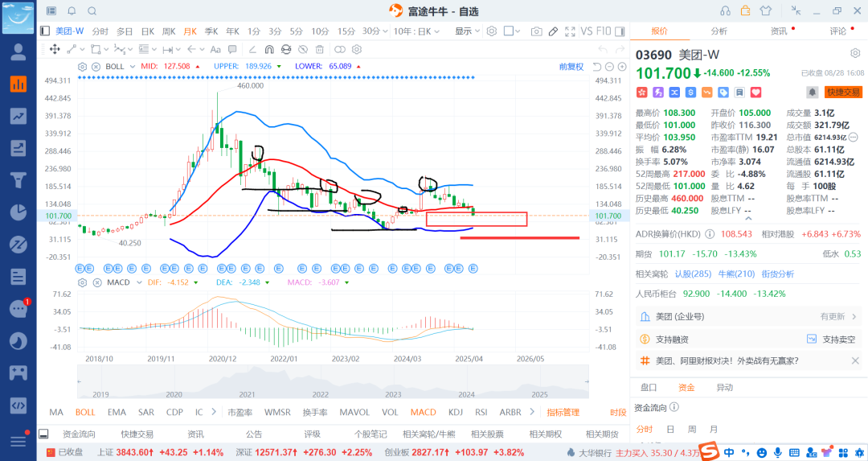Switch to 日K daily chart
This screenshot has height=461, width=868.
pyautogui.click(x=147, y=31)
